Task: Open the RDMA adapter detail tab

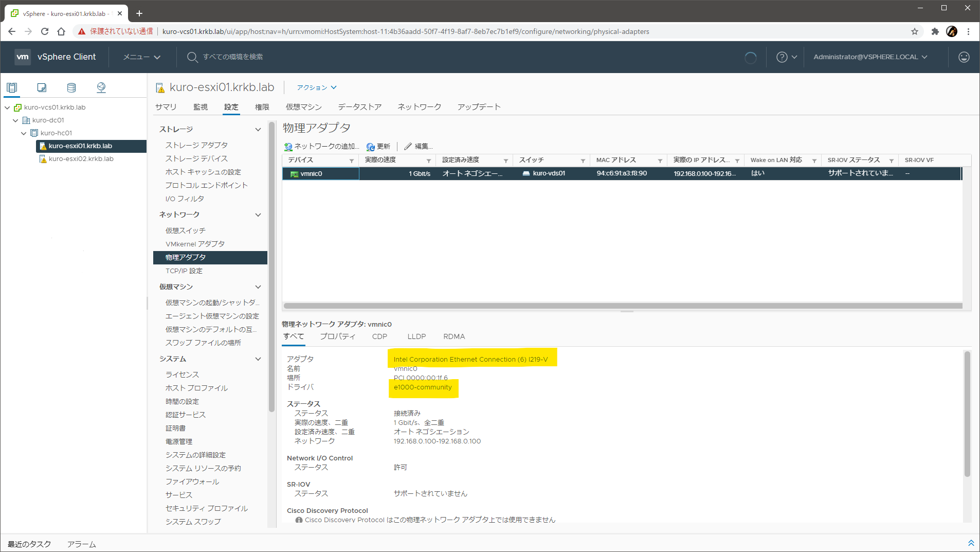Action: [x=454, y=336]
